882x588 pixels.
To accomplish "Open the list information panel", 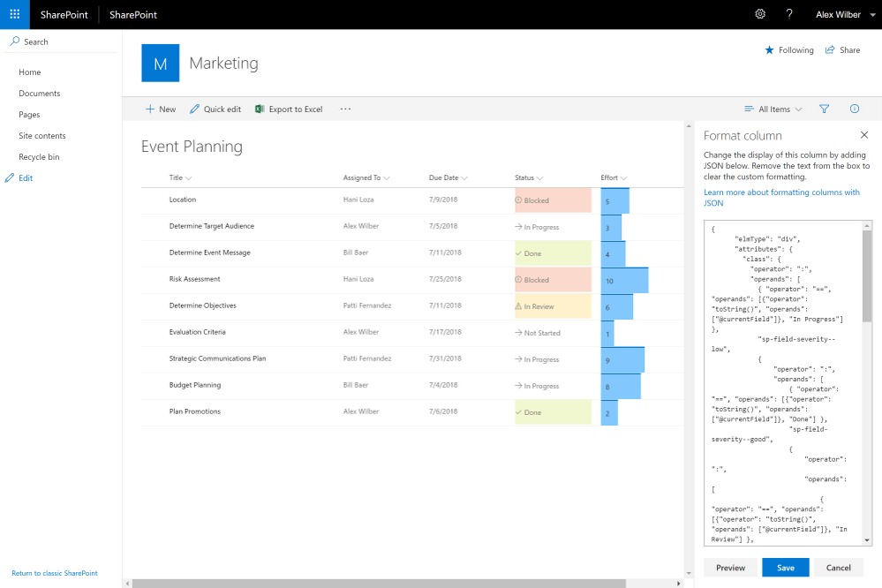I will point(854,109).
